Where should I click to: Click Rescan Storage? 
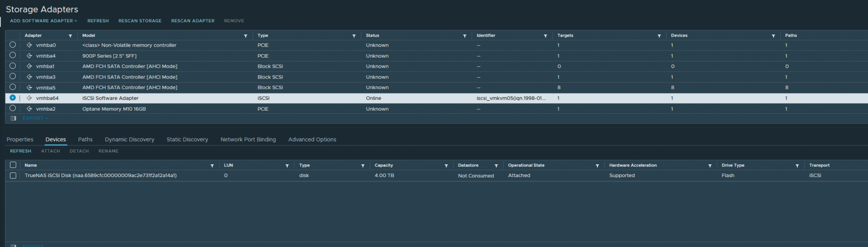click(140, 21)
